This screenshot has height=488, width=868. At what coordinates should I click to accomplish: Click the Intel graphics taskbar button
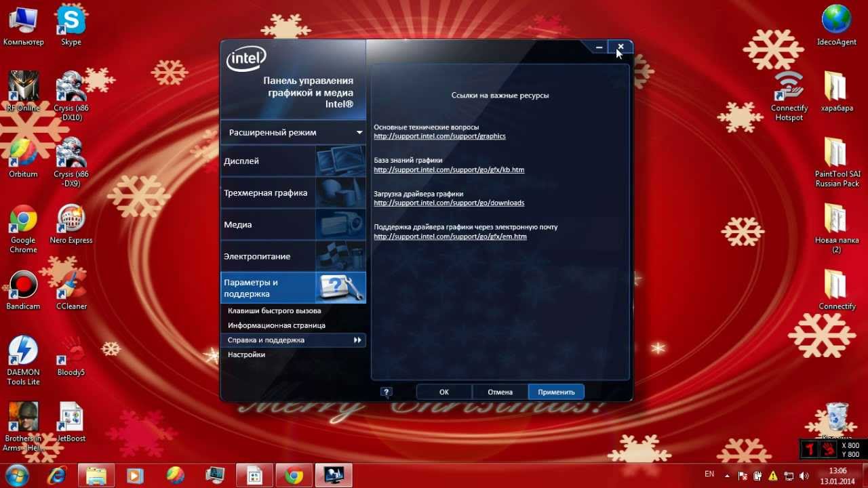point(334,475)
